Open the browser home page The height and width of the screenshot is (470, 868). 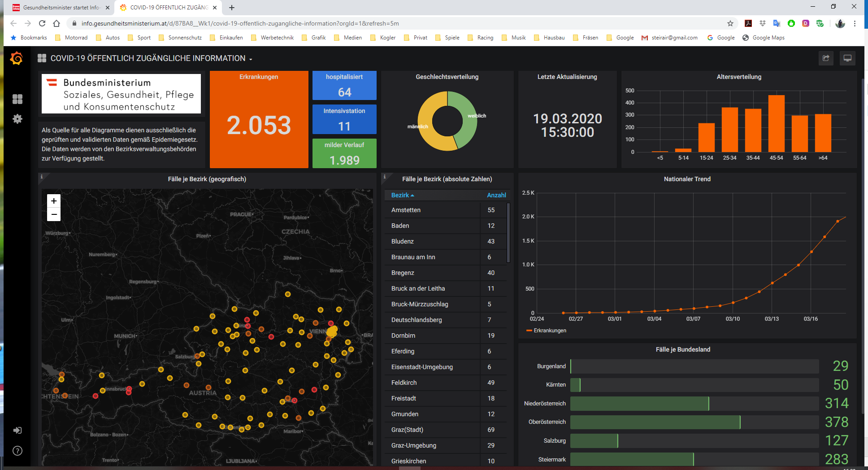(56, 23)
